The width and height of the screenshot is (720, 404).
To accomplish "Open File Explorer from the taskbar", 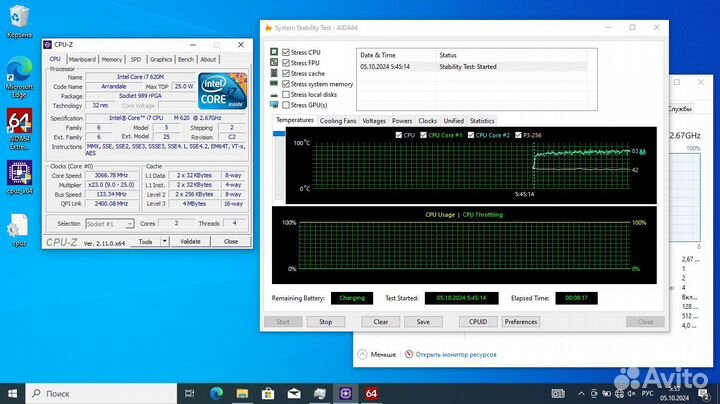I will point(242,393).
